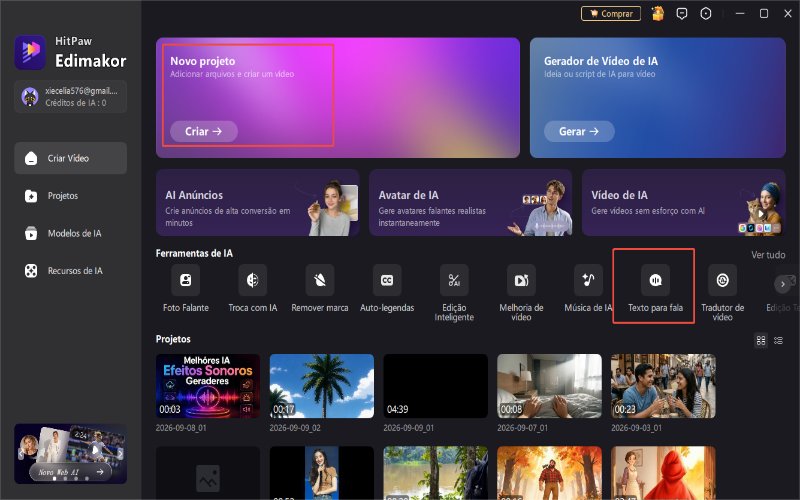Screen dimensions: 800x500
Task: Open Modelos de IA in sidebar
Action: click(x=70, y=233)
